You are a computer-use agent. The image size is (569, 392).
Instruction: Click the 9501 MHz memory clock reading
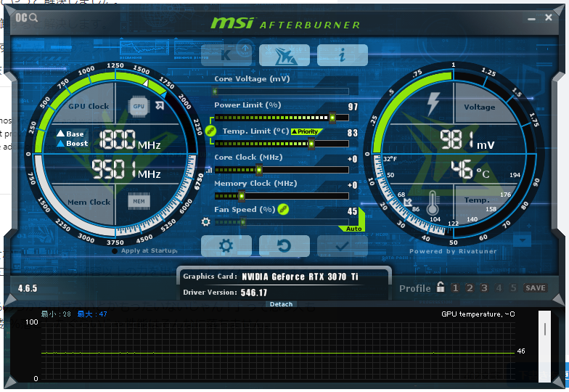pos(126,170)
